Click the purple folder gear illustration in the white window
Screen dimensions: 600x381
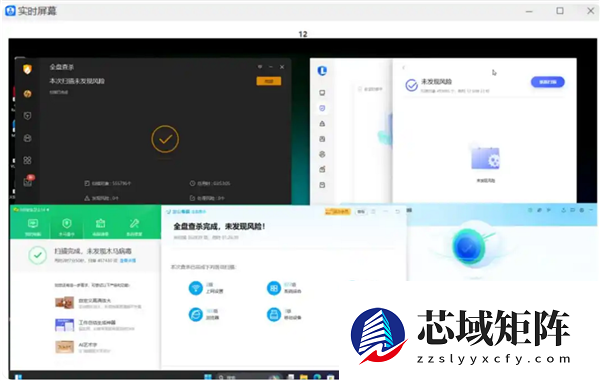pyautogui.click(x=485, y=158)
